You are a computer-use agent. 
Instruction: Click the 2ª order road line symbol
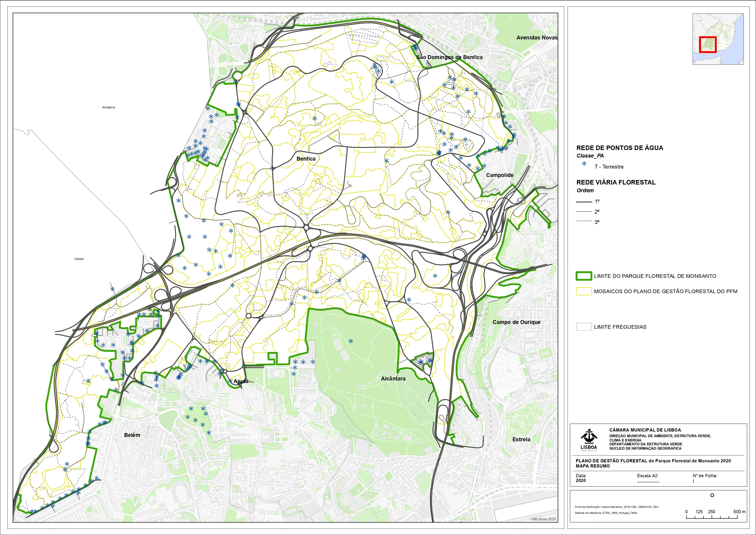coord(584,211)
